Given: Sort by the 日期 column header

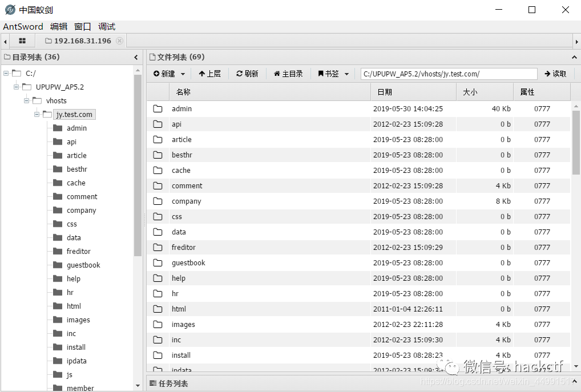Looking at the screenshot, I should tap(414, 92).
